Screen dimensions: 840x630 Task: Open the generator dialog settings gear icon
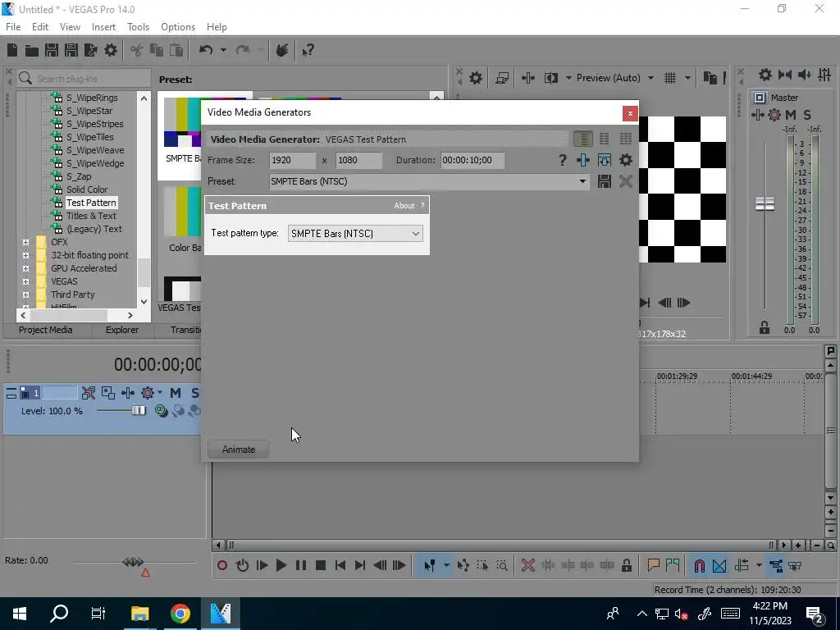point(625,160)
